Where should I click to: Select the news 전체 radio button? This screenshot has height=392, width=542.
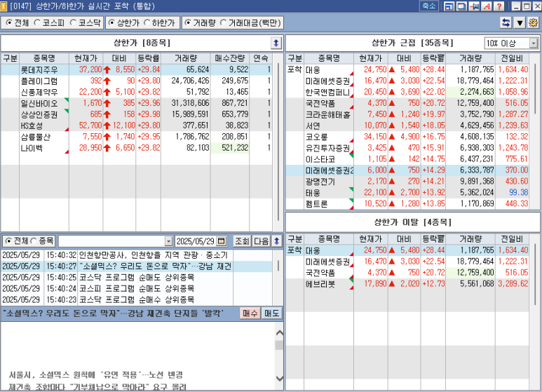(8, 241)
